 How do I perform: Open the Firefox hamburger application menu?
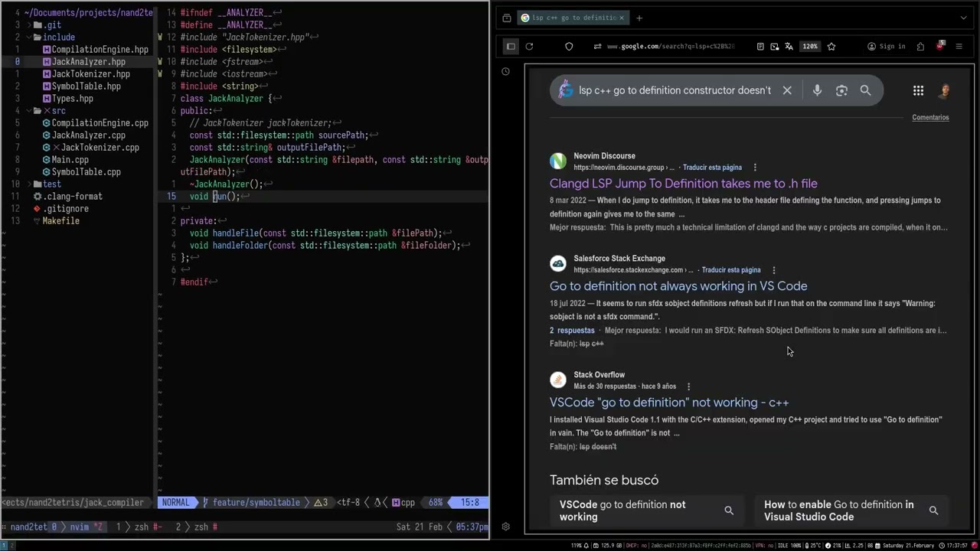pyautogui.click(x=959, y=46)
